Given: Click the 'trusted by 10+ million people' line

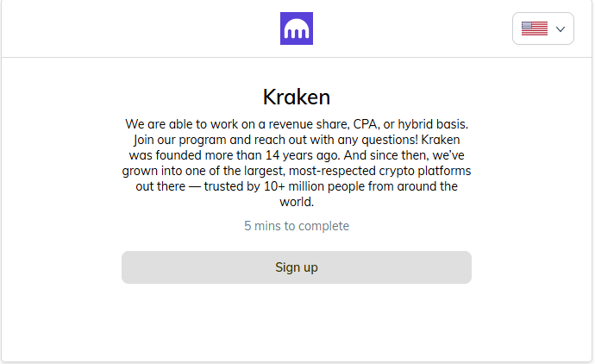Looking at the screenshot, I should pos(297,186).
